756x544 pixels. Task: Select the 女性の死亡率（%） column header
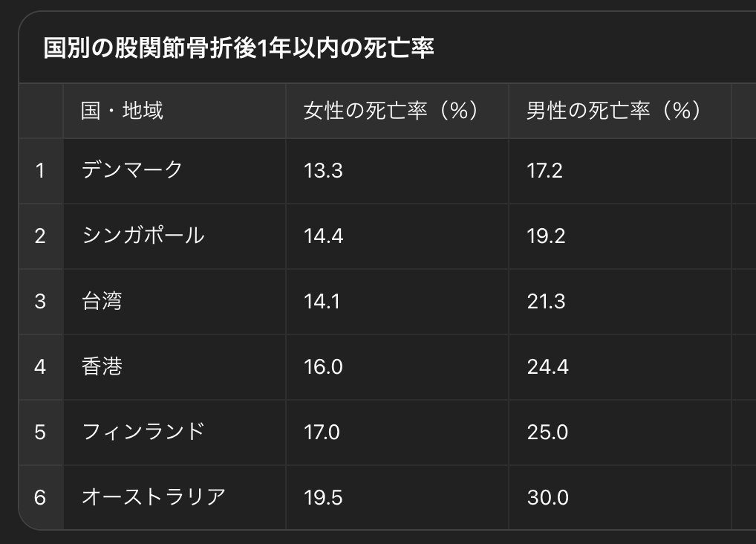pyautogui.click(x=391, y=111)
